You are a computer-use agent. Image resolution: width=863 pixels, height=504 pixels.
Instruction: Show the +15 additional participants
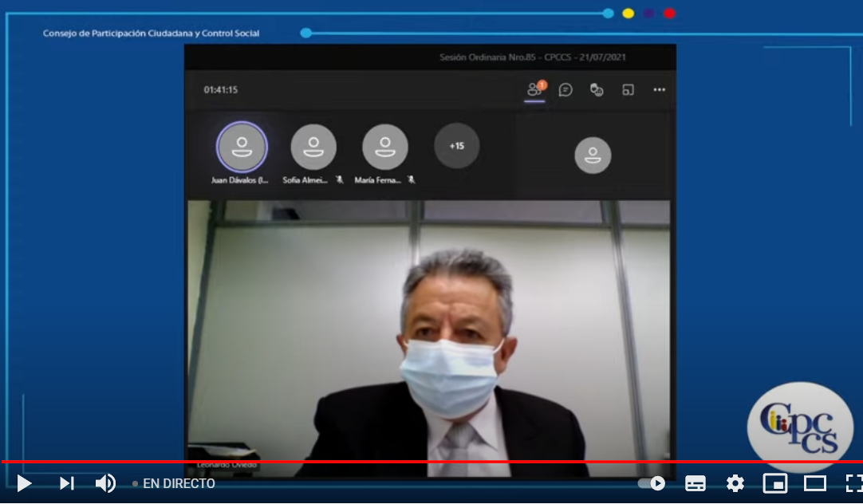coord(457,146)
